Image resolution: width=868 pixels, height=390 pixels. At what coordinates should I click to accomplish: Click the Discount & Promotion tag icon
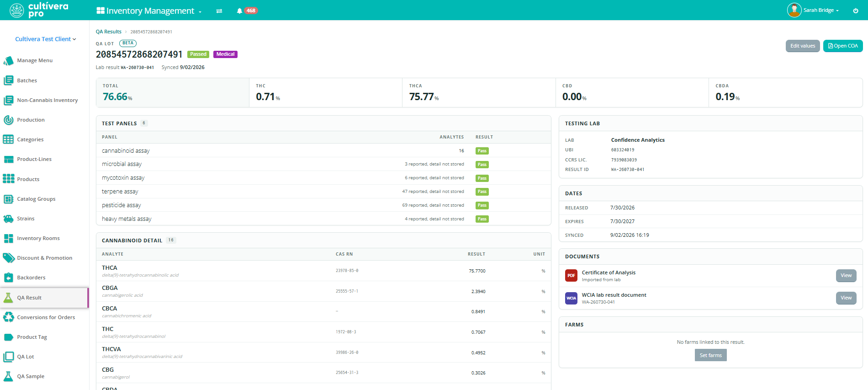8,258
